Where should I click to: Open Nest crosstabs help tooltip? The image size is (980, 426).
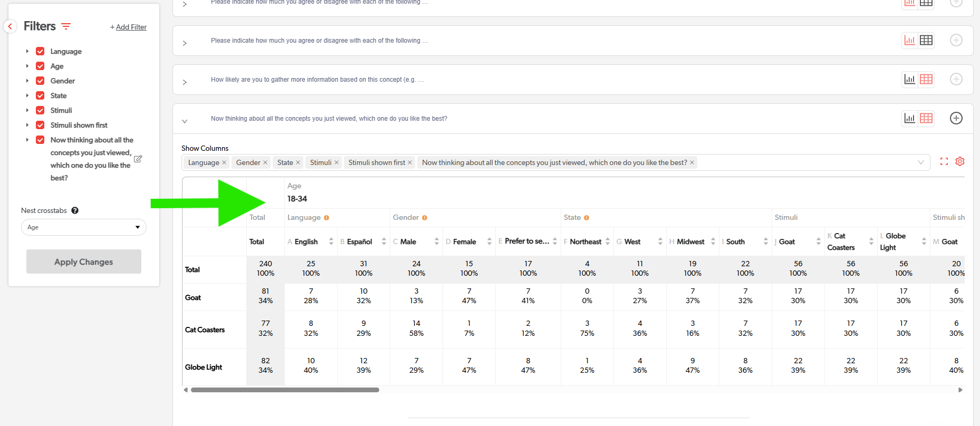75,210
